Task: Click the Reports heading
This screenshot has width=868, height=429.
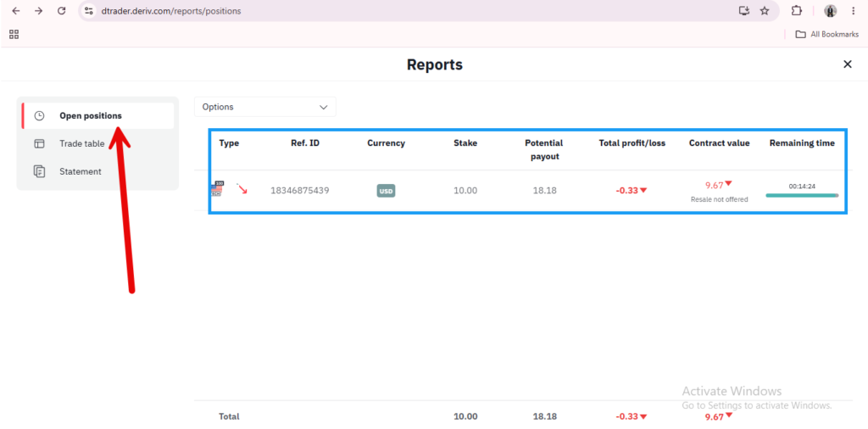Action: (x=435, y=64)
